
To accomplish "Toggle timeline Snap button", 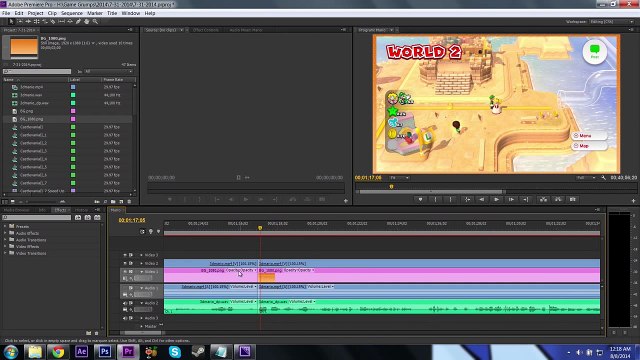I will pos(142,231).
